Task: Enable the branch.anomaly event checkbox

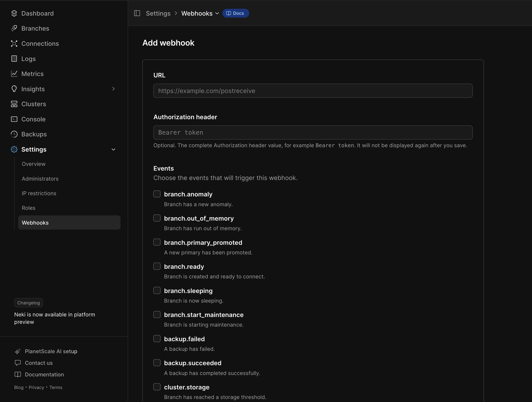Action: pyautogui.click(x=157, y=194)
